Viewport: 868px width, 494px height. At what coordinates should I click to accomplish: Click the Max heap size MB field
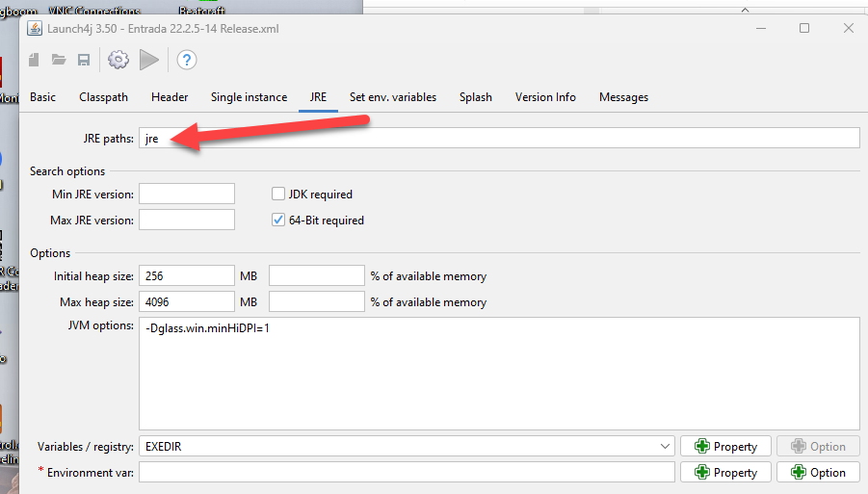tap(187, 302)
